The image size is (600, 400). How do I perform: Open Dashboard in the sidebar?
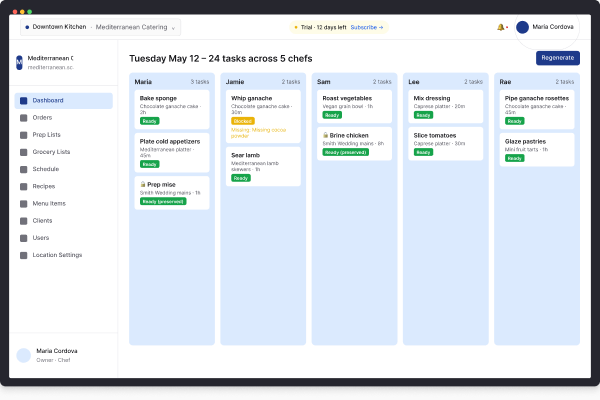point(64,101)
